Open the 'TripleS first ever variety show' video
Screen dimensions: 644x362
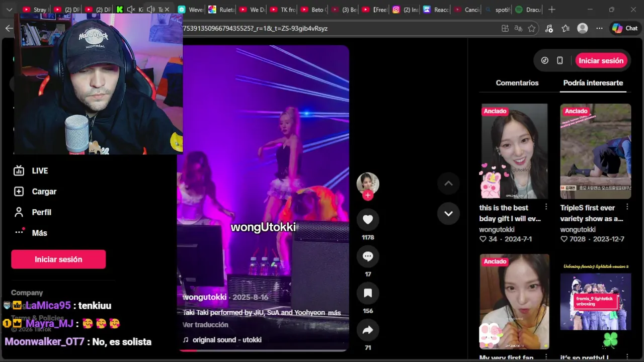596,151
